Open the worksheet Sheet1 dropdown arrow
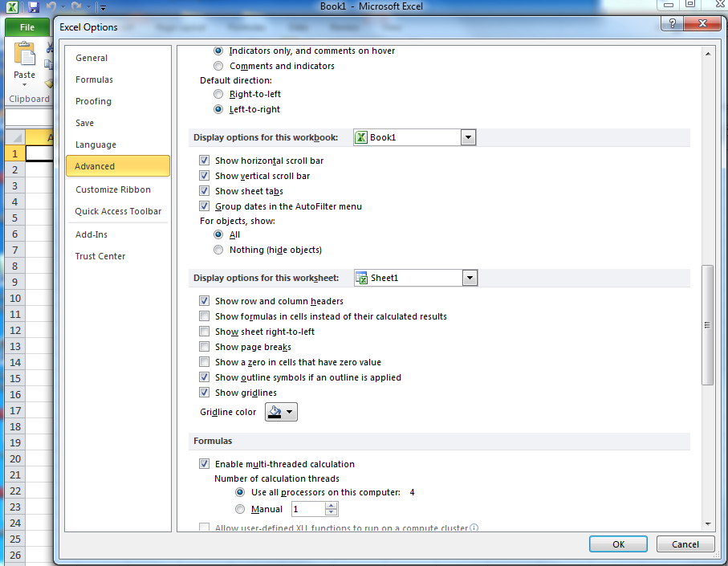Image resolution: width=728 pixels, height=566 pixels. 470,278
